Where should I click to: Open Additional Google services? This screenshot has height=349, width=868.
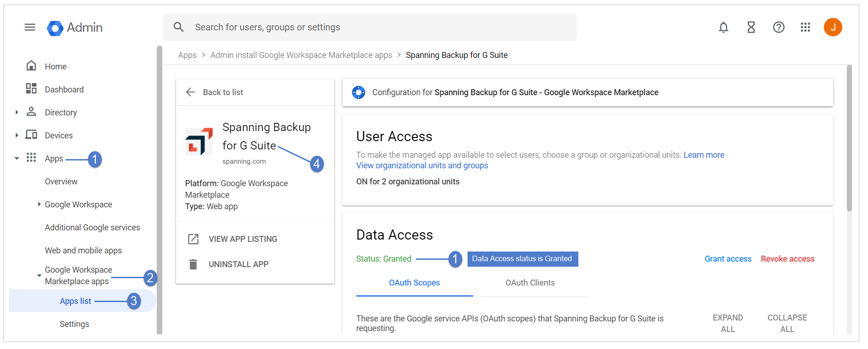coord(92,228)
